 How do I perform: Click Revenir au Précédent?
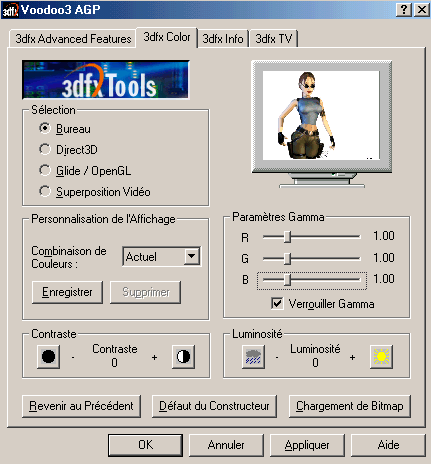click(x=81, y=406)
